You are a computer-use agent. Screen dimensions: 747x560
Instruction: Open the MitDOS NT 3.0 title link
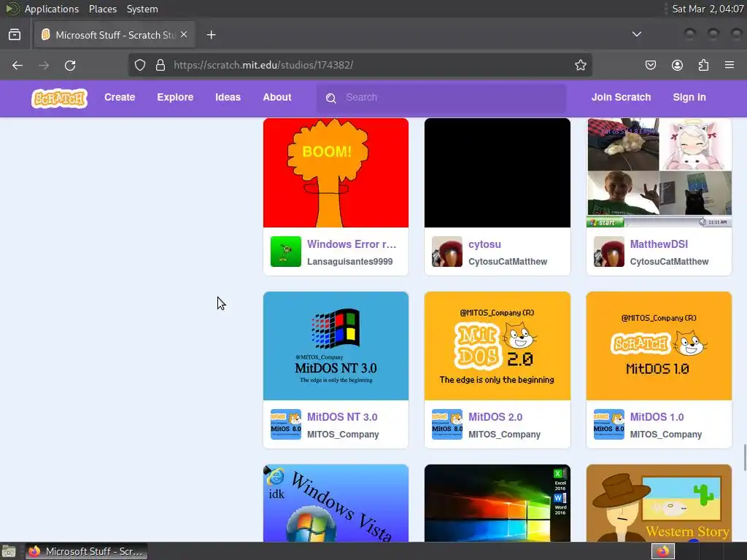click(x=342, y=417)
